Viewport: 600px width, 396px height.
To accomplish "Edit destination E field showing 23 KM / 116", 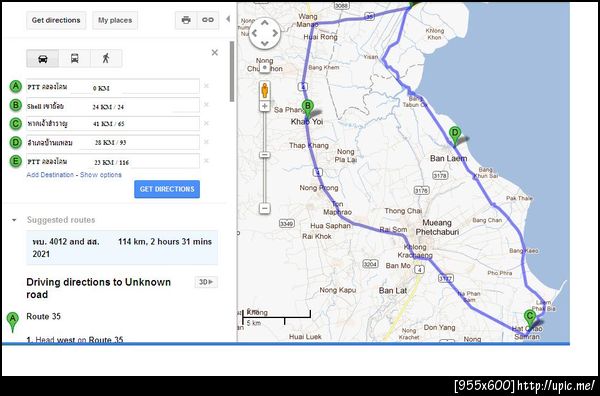I will coord(113,161).
